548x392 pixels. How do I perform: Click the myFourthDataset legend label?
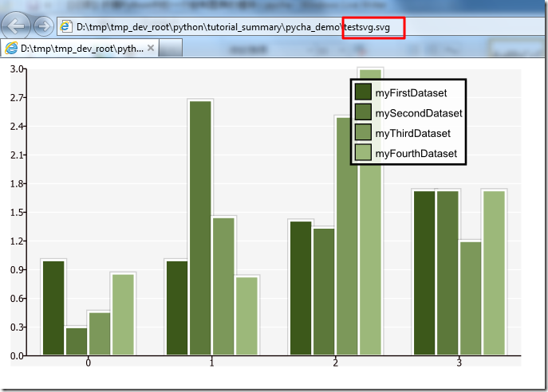(x=416, y=154)
